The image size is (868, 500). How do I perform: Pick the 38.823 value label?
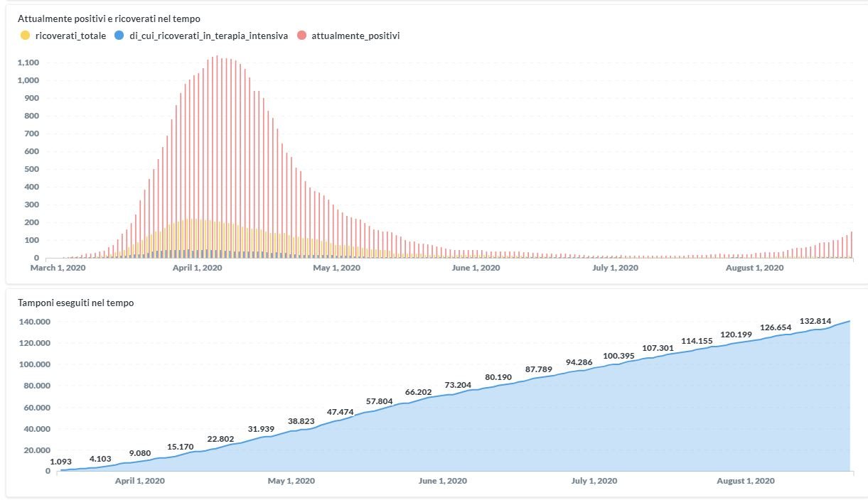[x=301, y=421]
